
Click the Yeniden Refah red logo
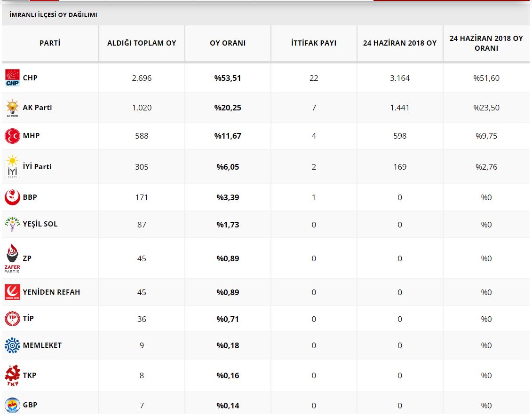point(12,292)
